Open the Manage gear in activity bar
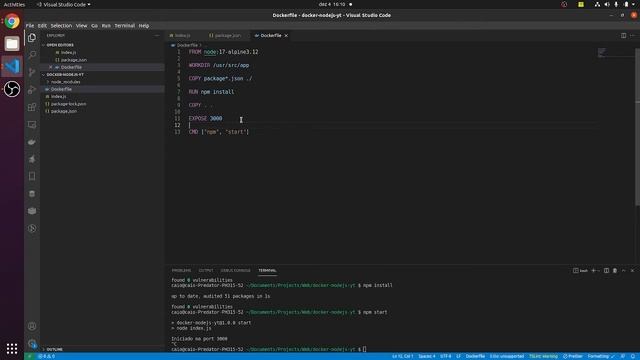Screen dimensions: 640x360 pyautogui.click(x=32, y=344)
